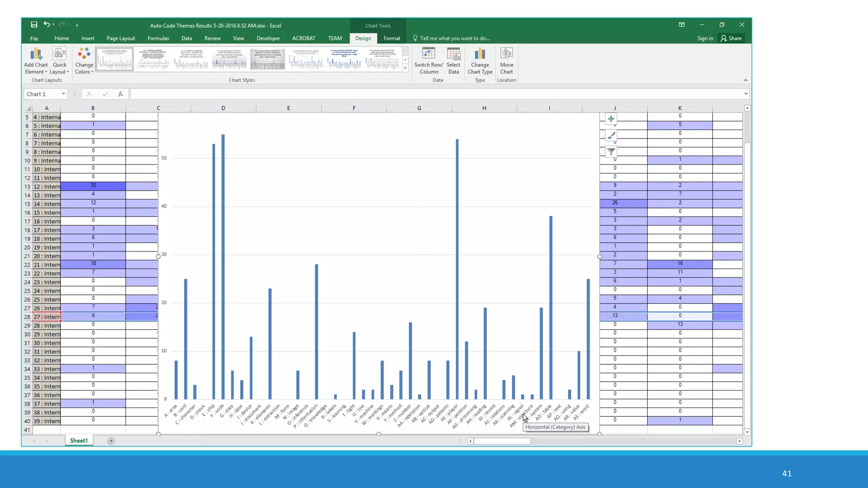The width and height of the screenshot is (868, 488).
Task: Open Select Data dialog
Action: click(x=453, y=61)
